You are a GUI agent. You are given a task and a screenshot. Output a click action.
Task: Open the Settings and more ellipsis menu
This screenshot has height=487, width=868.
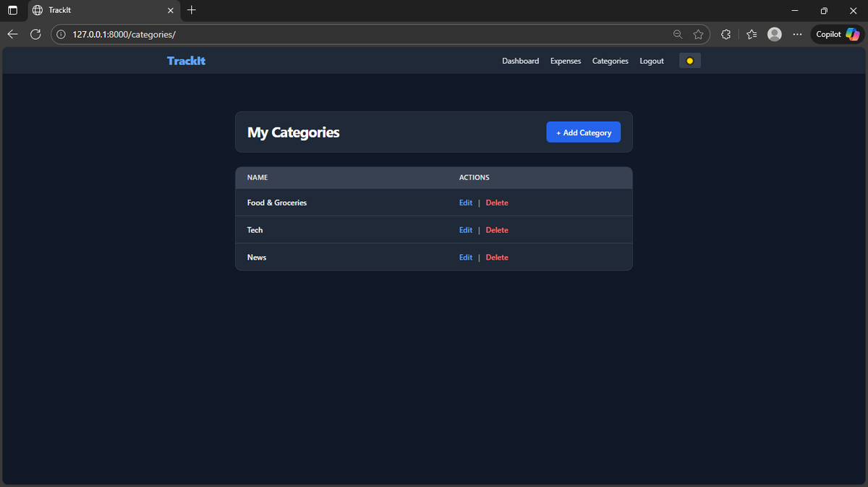point(797,34)
